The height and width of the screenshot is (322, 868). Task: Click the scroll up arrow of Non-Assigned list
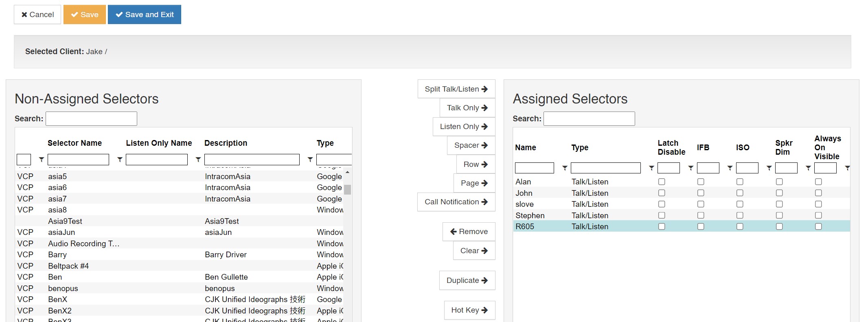[347, 172]
